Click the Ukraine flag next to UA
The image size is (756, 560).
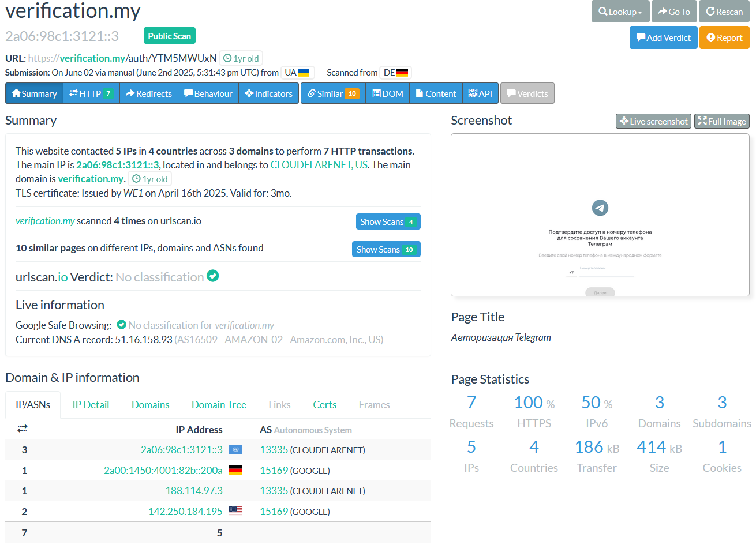click(x=304, y=73)
